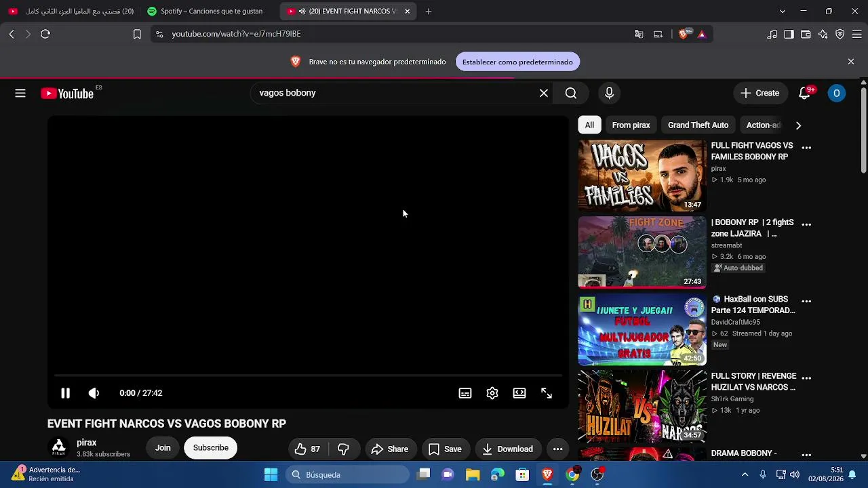The height and width of the screenshot is (488, 868).
Task: Open options for 2 fightS zone video
Action: [806, 224]
